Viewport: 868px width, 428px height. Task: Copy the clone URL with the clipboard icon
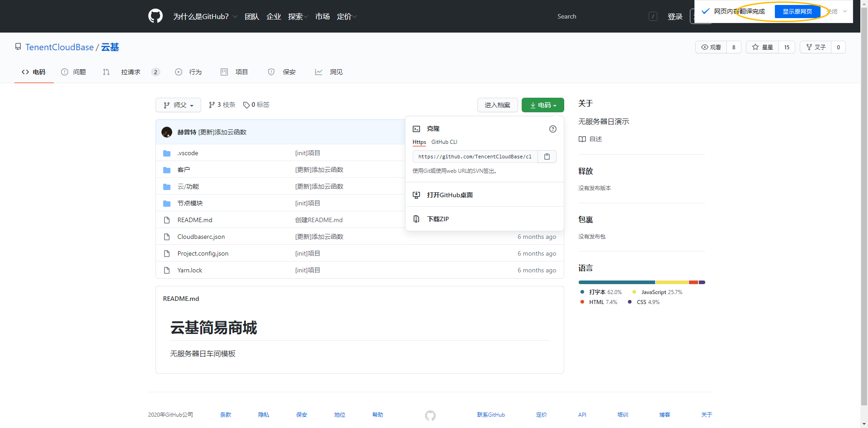(547, 157)
